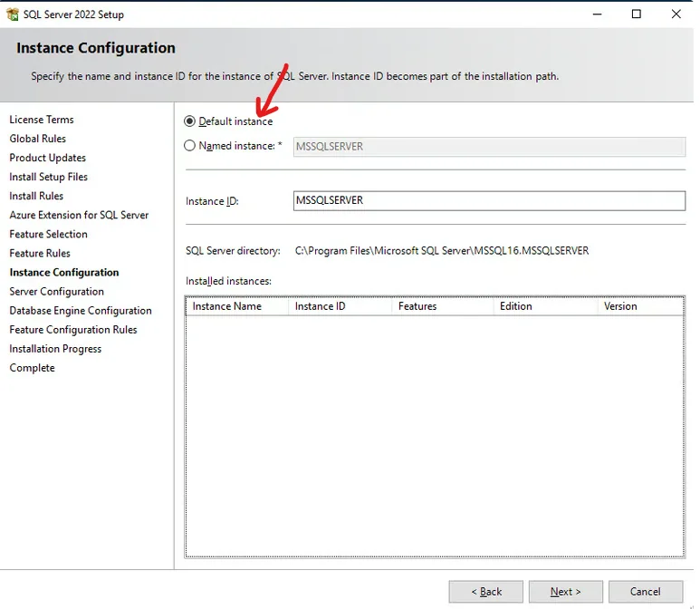Sort by Features column header

click(443, 306)
